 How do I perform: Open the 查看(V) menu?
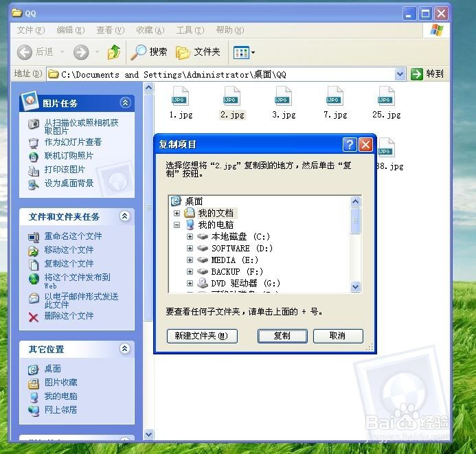[110, 30]
